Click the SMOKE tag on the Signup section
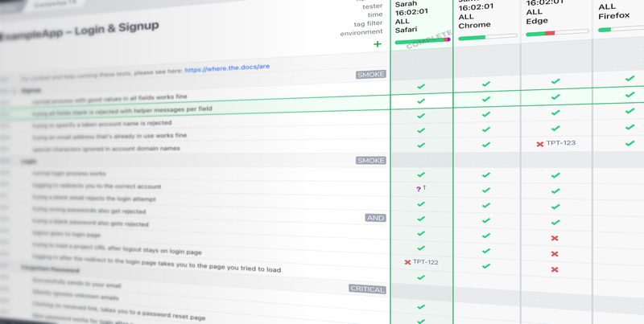644x324 pixels. [x=371, y=75]
